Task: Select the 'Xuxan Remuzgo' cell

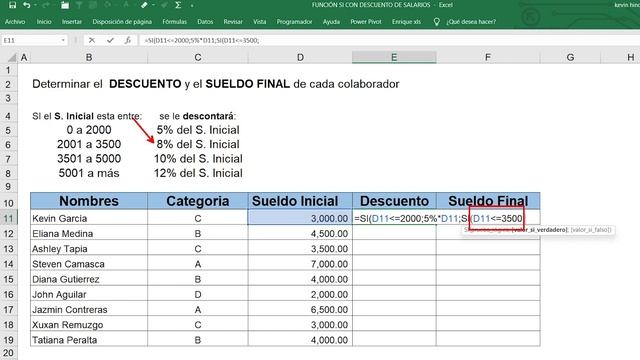Action: pyautogui.click(x=89, y=325)
